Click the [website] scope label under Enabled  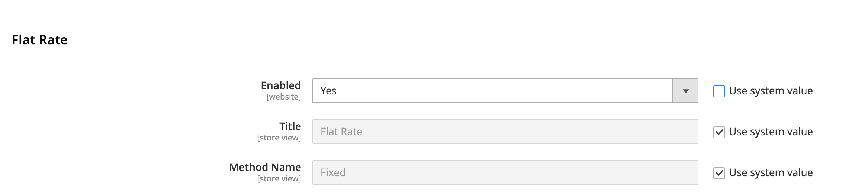tap(283, 97)
